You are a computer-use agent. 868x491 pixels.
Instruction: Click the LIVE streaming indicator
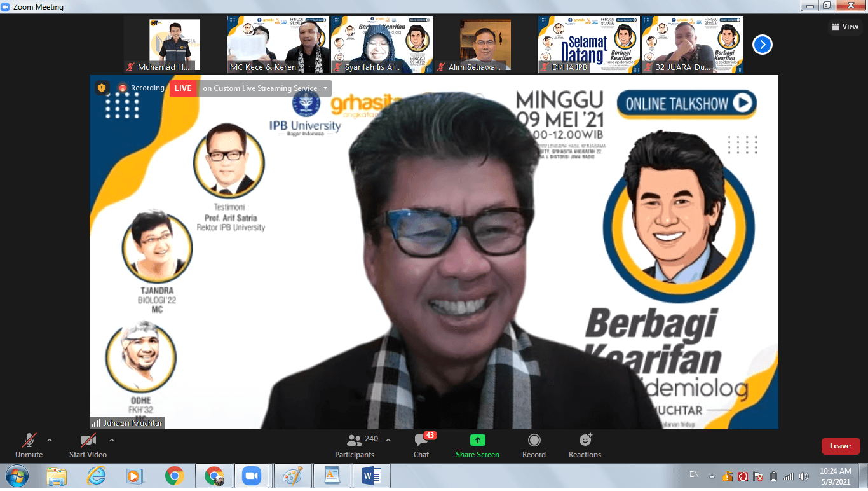point(183,88)
